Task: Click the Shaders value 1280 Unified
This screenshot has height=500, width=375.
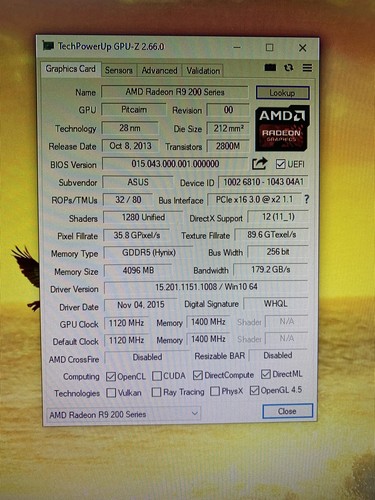Action: pyautogui.click(x=143, y=217)
